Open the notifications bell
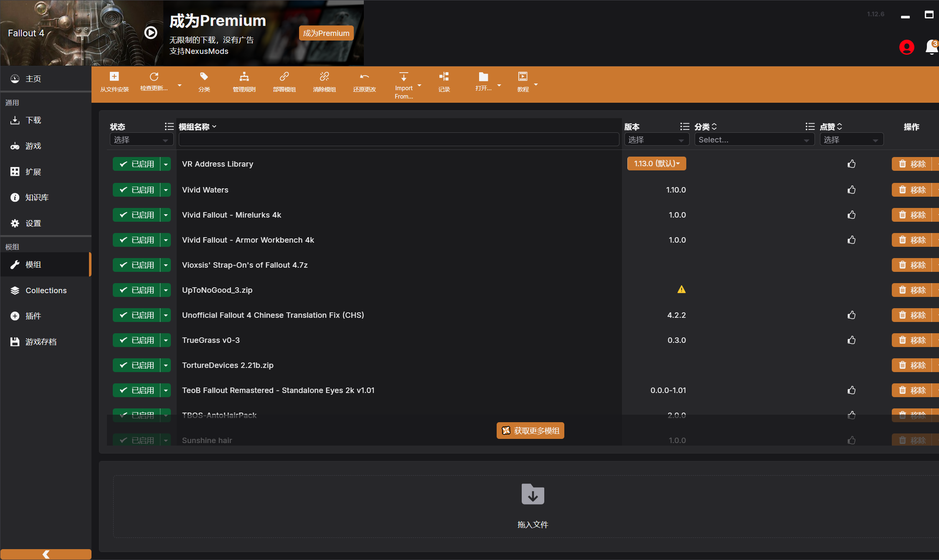The width and height of the screenshot is (939, 560). 932,47
